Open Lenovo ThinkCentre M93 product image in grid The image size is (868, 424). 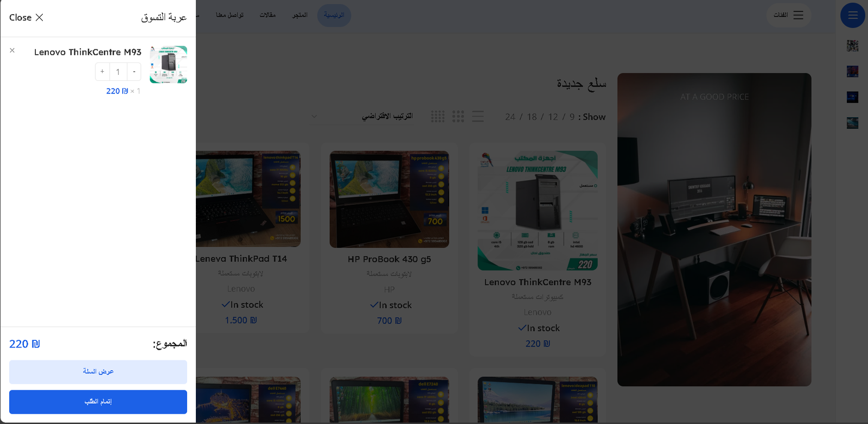[538, 211]
